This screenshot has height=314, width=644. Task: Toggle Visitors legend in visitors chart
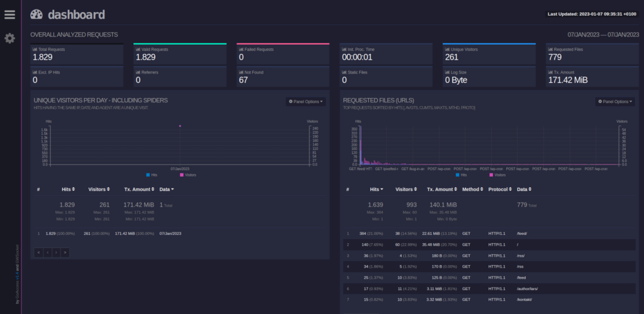tap(188, 175)
